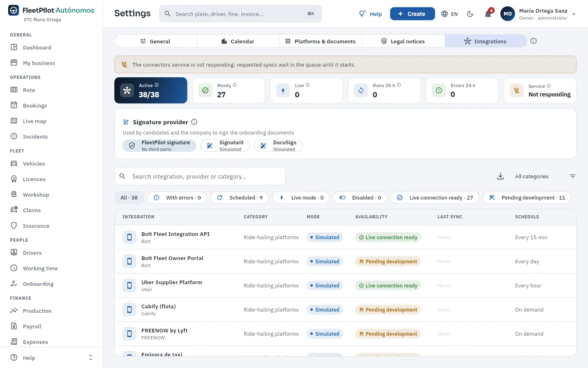Image resolution: width=588 pixels, height=368 pixels.
Task: Click the Uber Supplier Platform row icon
Action: (x=129, y=285)
